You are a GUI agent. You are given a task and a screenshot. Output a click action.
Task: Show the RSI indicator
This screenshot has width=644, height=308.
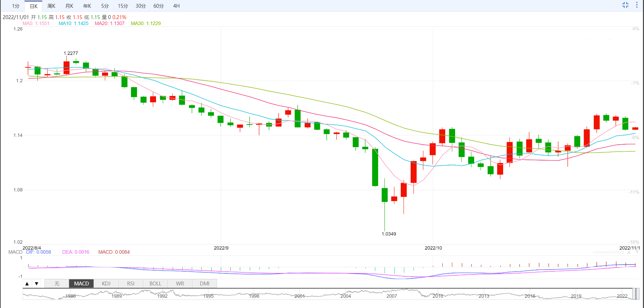click(x=131, y=284)
